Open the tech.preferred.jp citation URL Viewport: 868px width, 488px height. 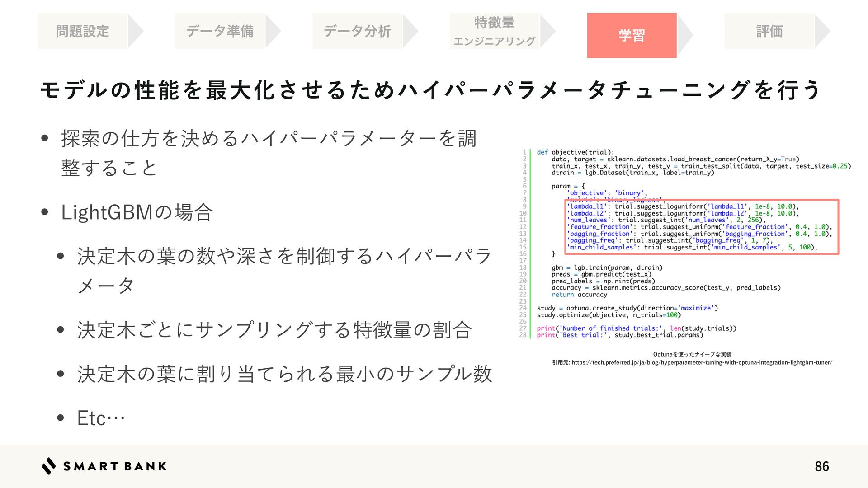click(x=701, y=362)
